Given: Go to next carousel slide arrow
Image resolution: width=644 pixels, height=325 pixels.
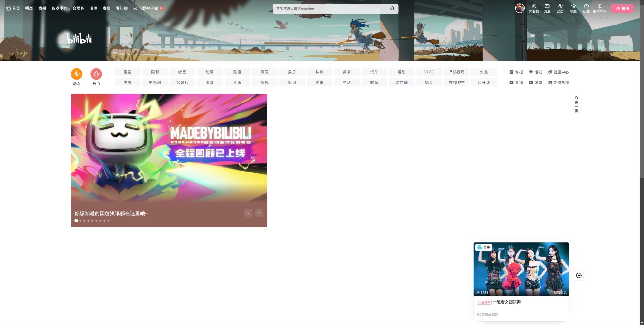Looking at the screenshot, I should coord(259,212).
